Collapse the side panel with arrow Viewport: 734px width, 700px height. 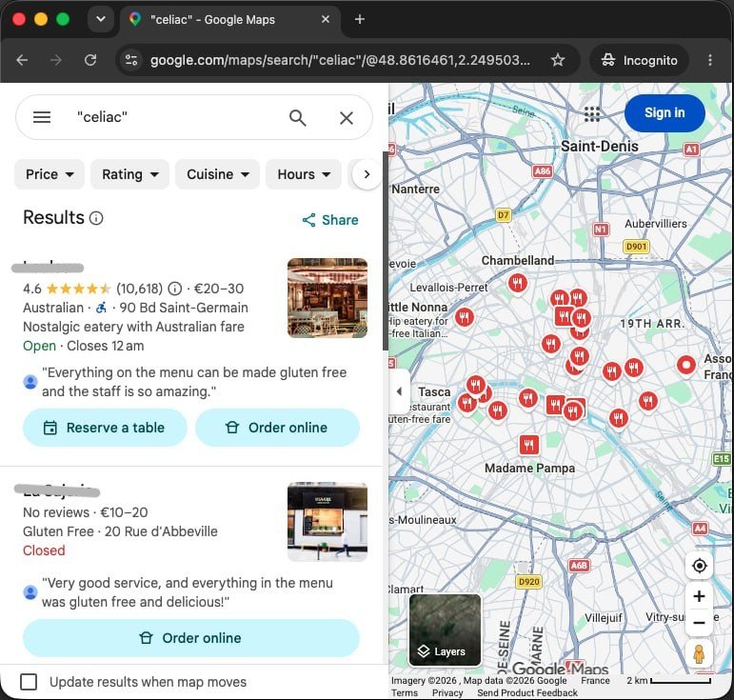pos(399,391)
